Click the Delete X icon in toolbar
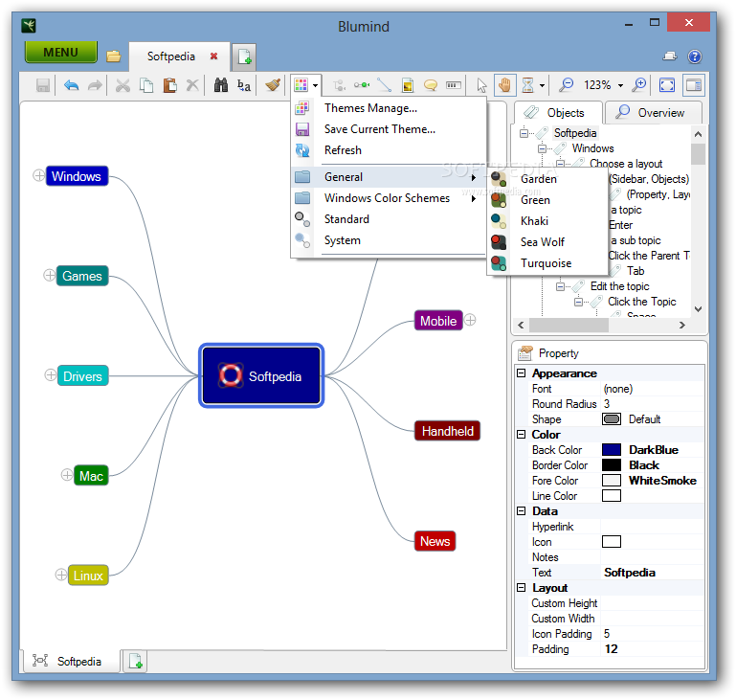The height and width of the screenshot is (700, 736). pyautogui.click(x=192, y=85)
